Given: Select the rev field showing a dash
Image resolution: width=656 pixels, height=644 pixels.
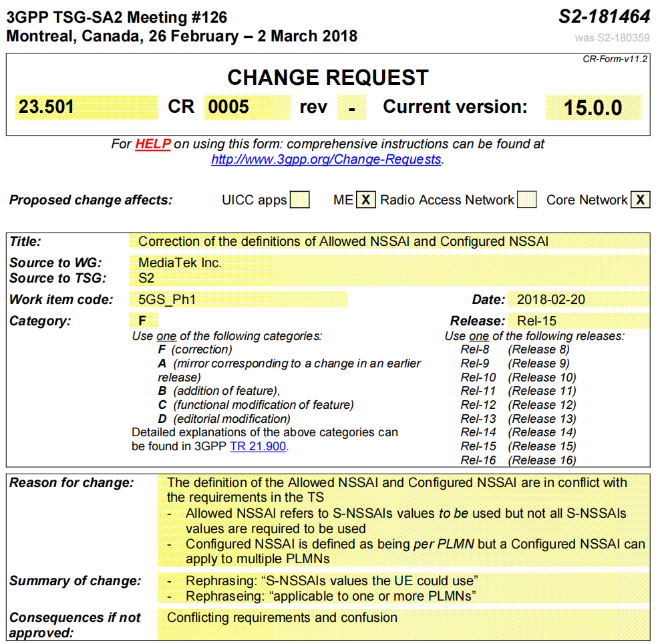Looking at the screenshot, I should click(x=352, y=107).
